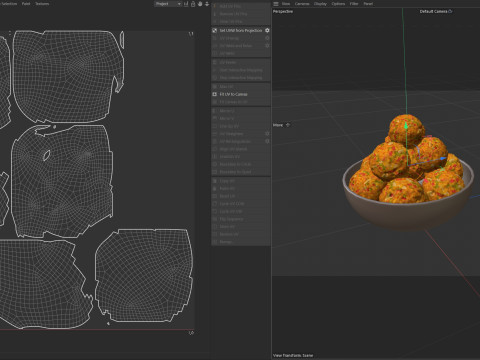Click hand pan icon in UV editor header
Screen dimensions: 480x360
click(200, 4)
